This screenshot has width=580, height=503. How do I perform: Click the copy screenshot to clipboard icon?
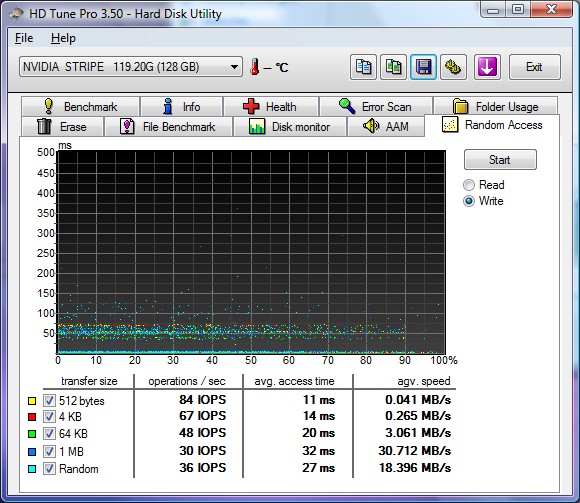point(393,67)
